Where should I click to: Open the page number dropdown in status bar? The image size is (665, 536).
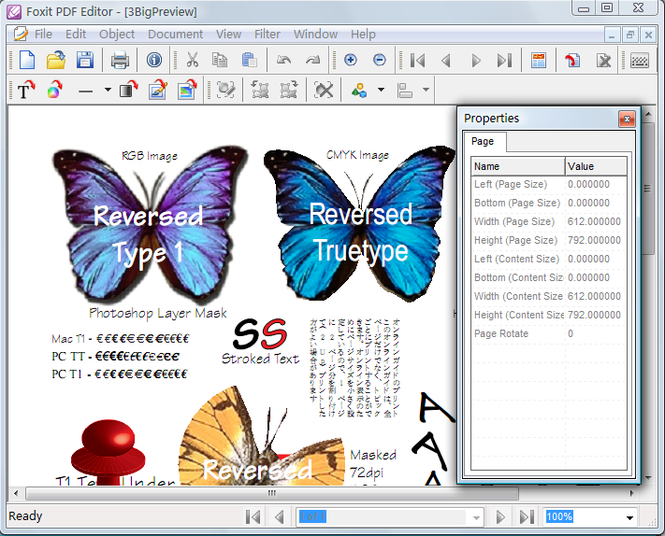coord(476,517)
